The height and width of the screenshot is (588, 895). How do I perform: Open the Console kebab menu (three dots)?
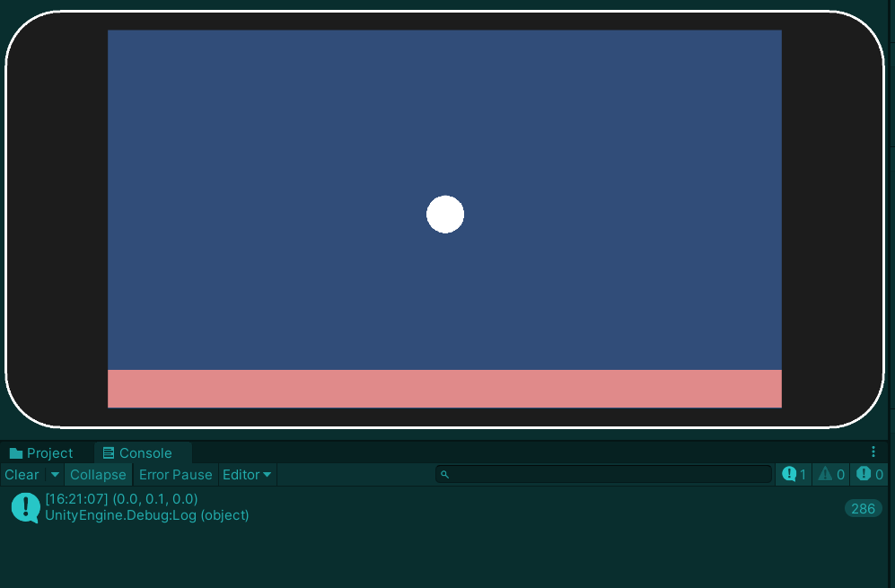click(873, 452)
